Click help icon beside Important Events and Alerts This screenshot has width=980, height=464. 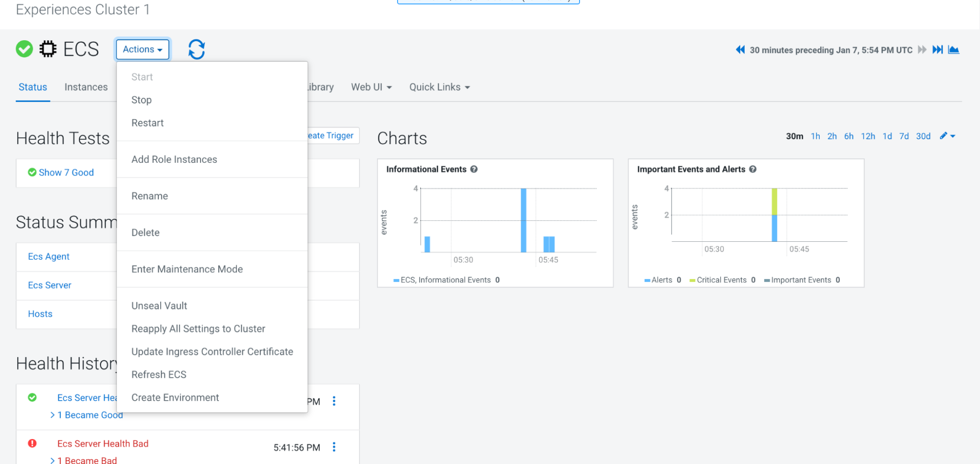pos(753,169)
